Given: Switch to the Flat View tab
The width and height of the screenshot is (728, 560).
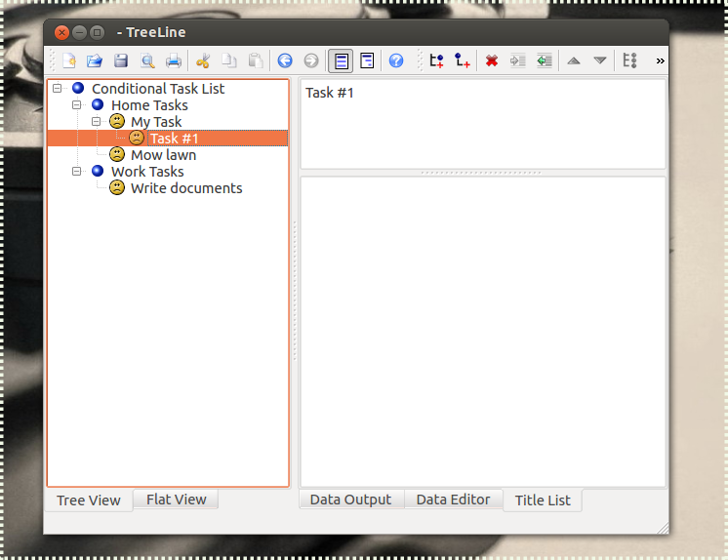Looking at the screenshot, I should point(176,500).
